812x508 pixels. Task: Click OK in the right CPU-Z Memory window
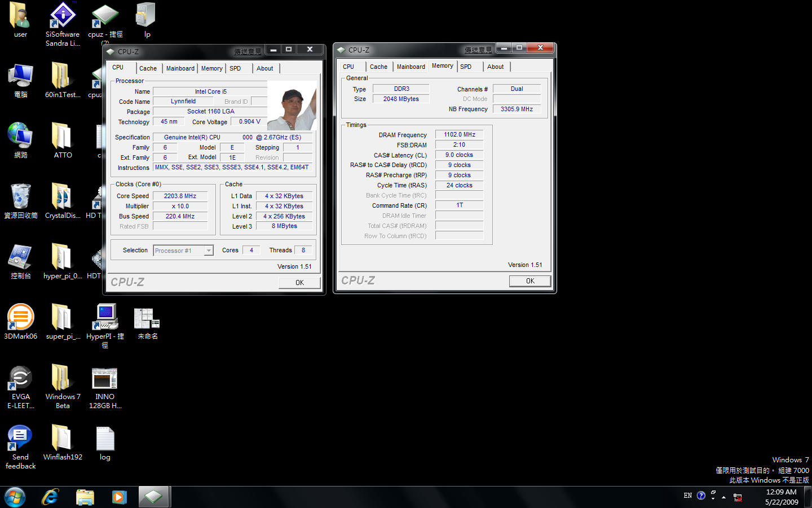coord(530,281)
